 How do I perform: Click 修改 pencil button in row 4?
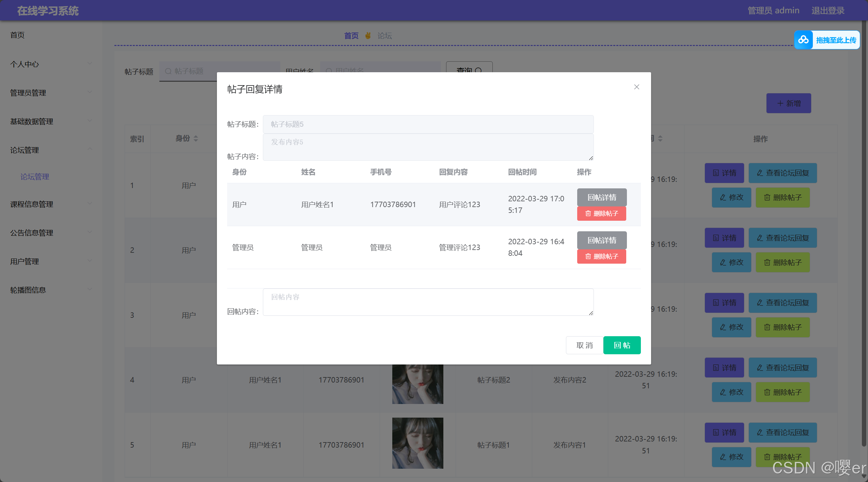731,392
